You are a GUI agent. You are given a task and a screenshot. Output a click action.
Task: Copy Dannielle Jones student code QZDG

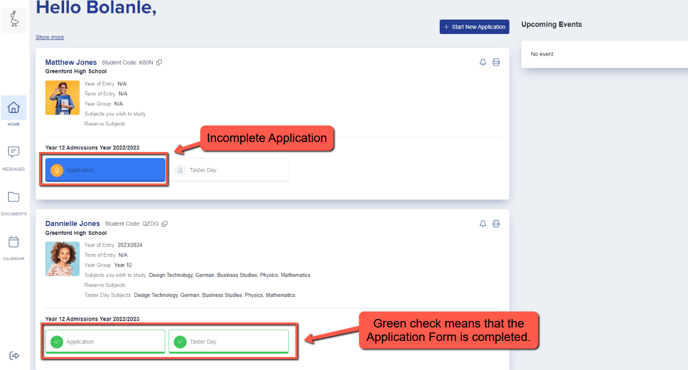click(x=165, y=224)
